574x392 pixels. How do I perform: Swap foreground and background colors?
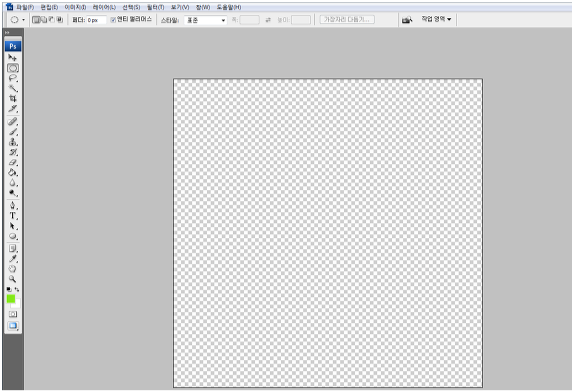(17, 289)
